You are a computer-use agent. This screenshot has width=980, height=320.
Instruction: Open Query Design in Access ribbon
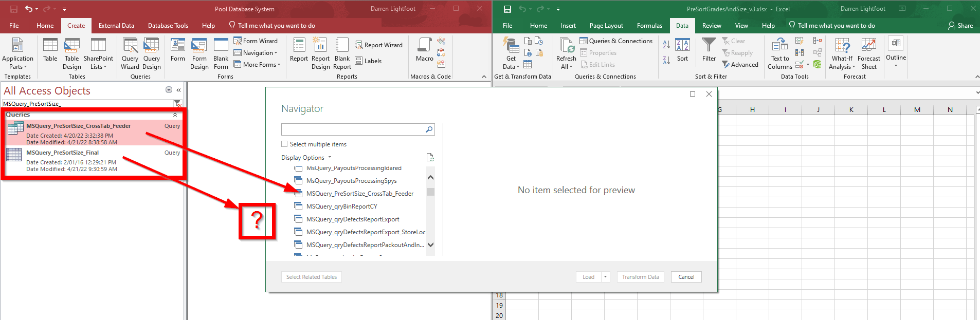152,53
